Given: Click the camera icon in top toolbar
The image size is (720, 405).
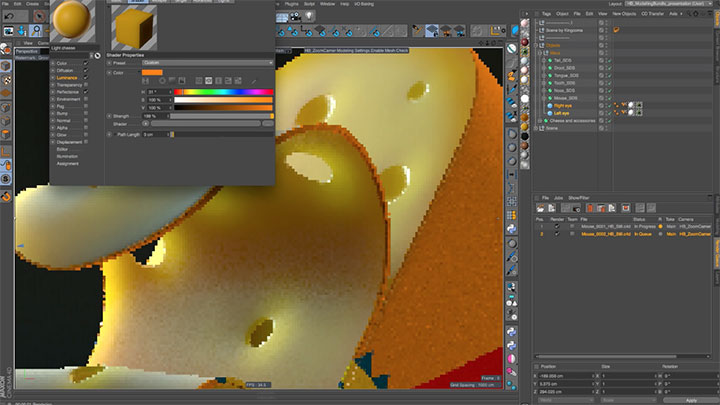Looking at the screenshot, I should (x=295, y=17).
